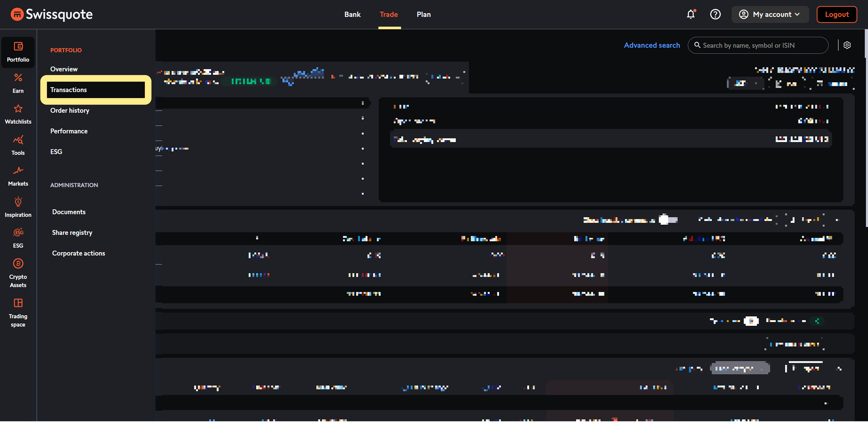The image size is (868, 422).
Task: Click the Logout button
Action: click(836, 14)
